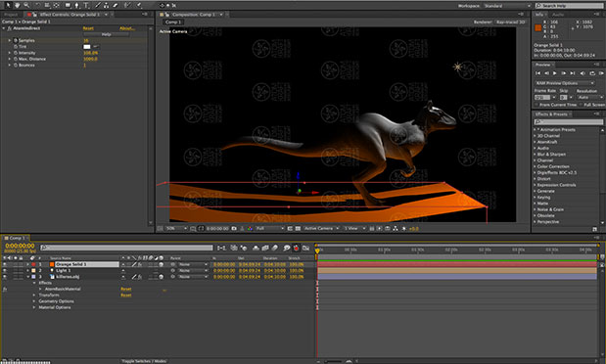Expand the Samples property
This screenshot has height=364, width=606.
pos(10,40)
